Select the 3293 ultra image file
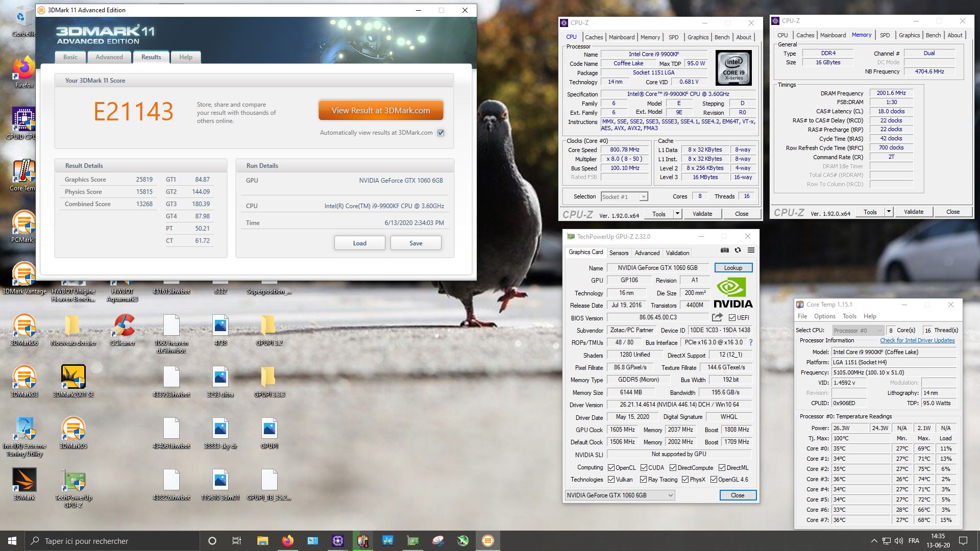The image size is (980, 551). (220, 381)
